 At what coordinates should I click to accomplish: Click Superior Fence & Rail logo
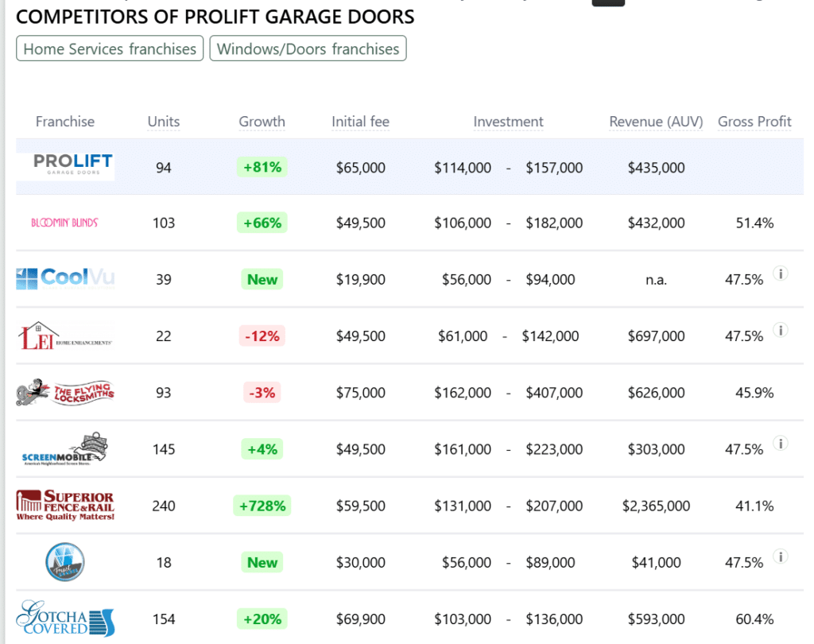pos(65,505)
